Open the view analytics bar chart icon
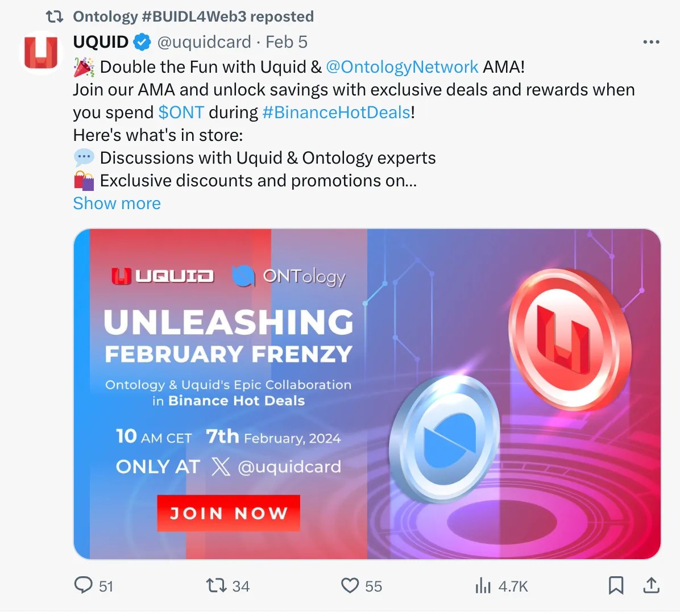Image resolution: width=680 pixels, height=616 pixels. 483,585
